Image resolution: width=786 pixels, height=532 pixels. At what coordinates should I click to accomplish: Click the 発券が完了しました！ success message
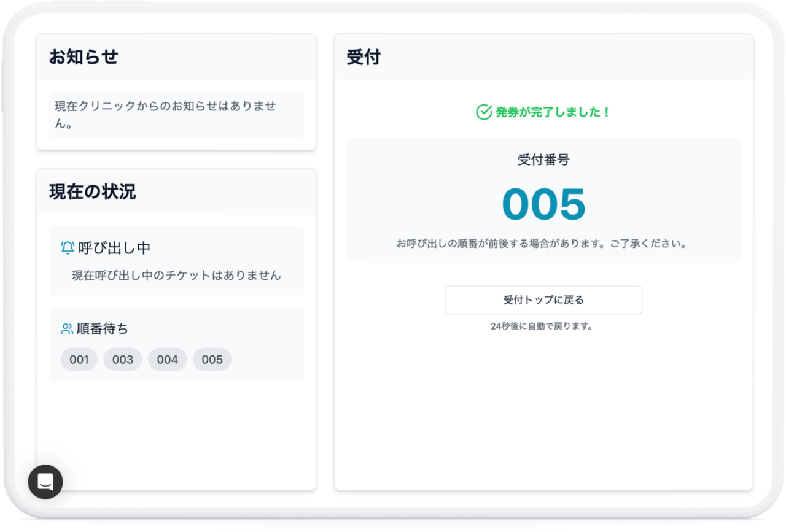[x=550, y=112]
